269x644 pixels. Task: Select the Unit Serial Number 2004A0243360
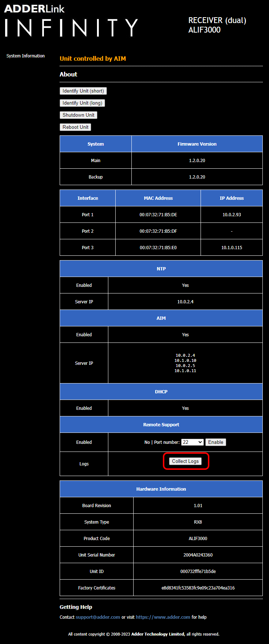tap(198, 555)
